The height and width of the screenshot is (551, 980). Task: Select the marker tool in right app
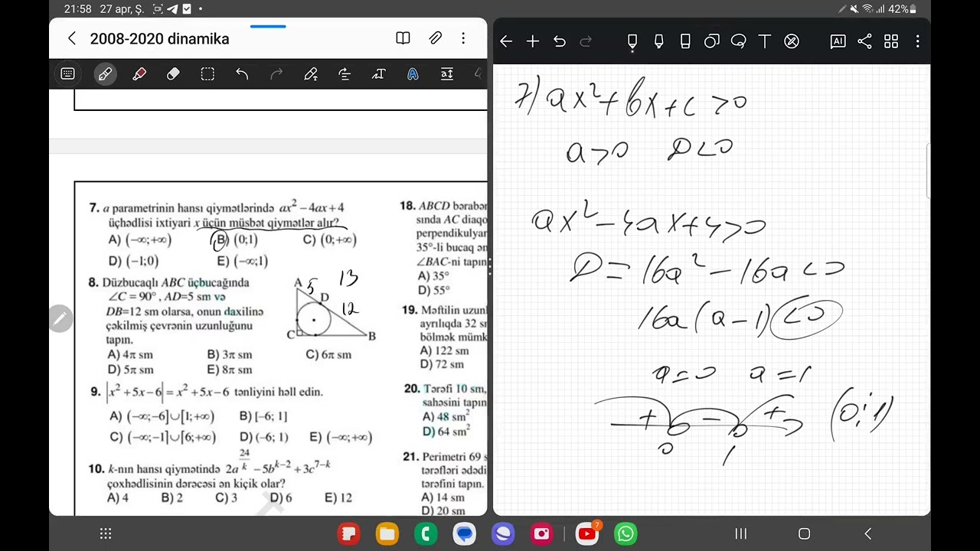click(658, 42)
